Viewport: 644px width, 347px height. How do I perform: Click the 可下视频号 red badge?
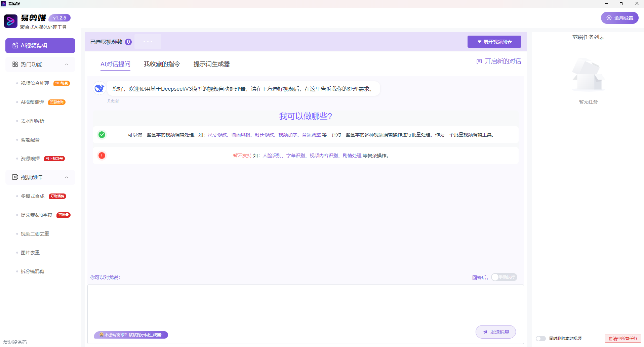coord(54,159)
